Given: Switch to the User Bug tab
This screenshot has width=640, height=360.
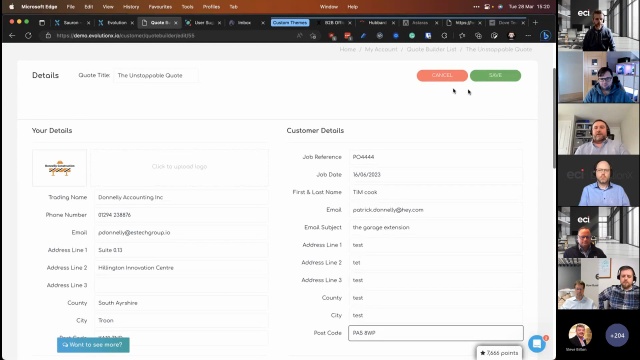Looking at the screenshot, I should [x=203, y=22].
